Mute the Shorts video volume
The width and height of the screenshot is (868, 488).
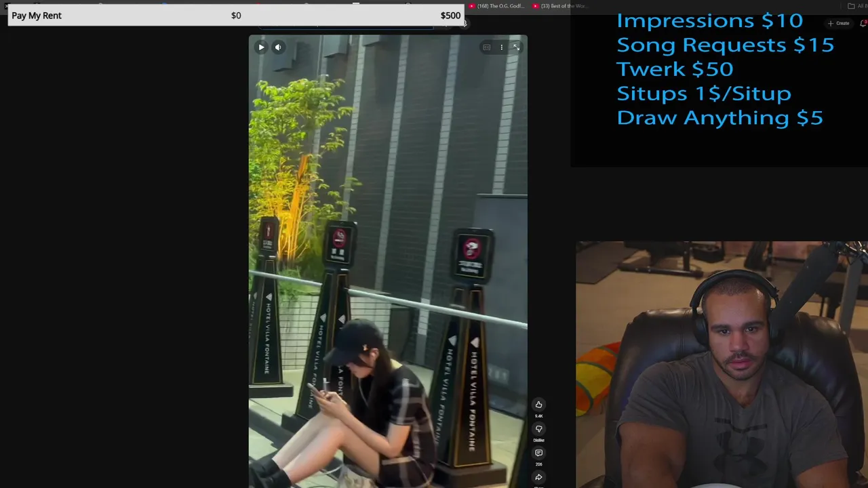click(278, 47)
